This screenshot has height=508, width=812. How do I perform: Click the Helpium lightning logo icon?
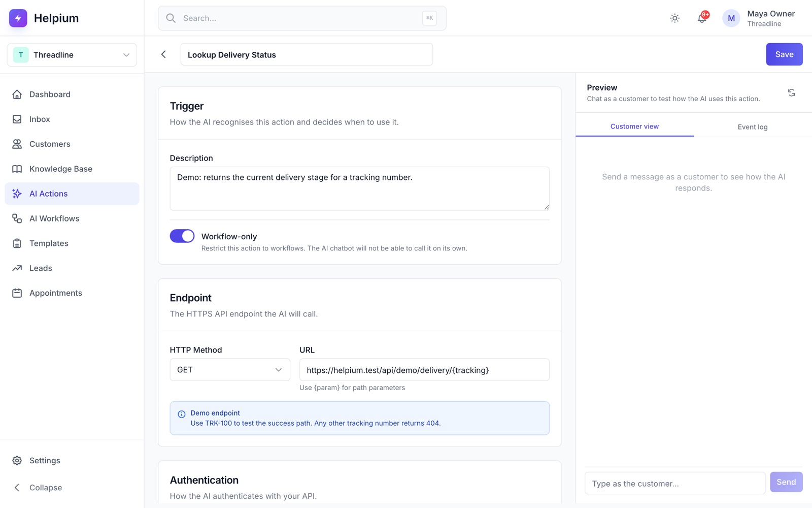click(x=18, y=18)
